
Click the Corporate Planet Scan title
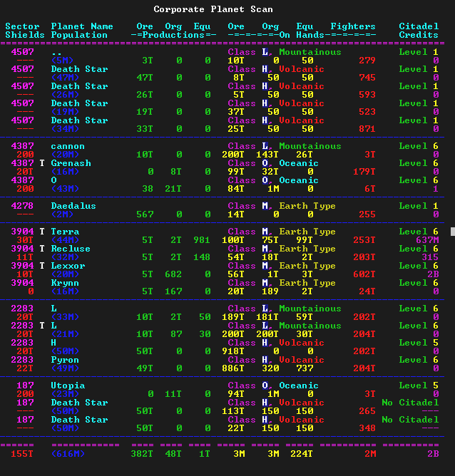pyautogui.click(x=213, y=9)
